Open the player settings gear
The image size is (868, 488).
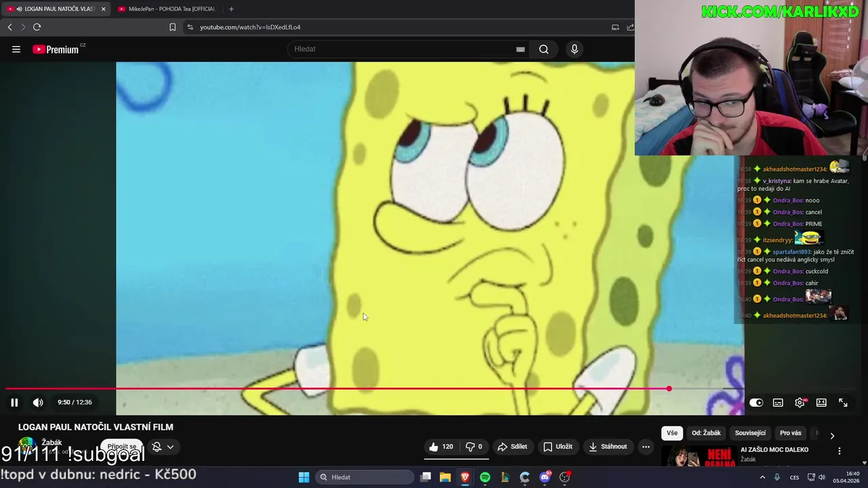pyautogui.click(x=800, y=403)
